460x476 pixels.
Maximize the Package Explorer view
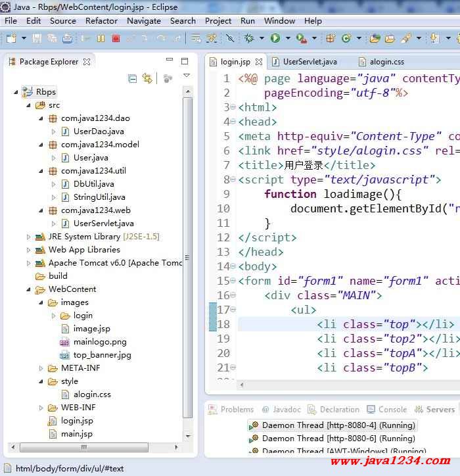pos(185,61)
